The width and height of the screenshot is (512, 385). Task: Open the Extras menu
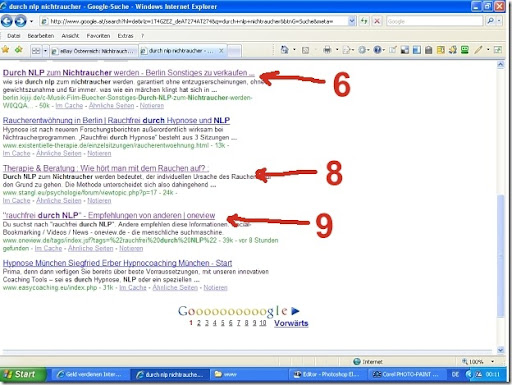[x=125, y=36]
